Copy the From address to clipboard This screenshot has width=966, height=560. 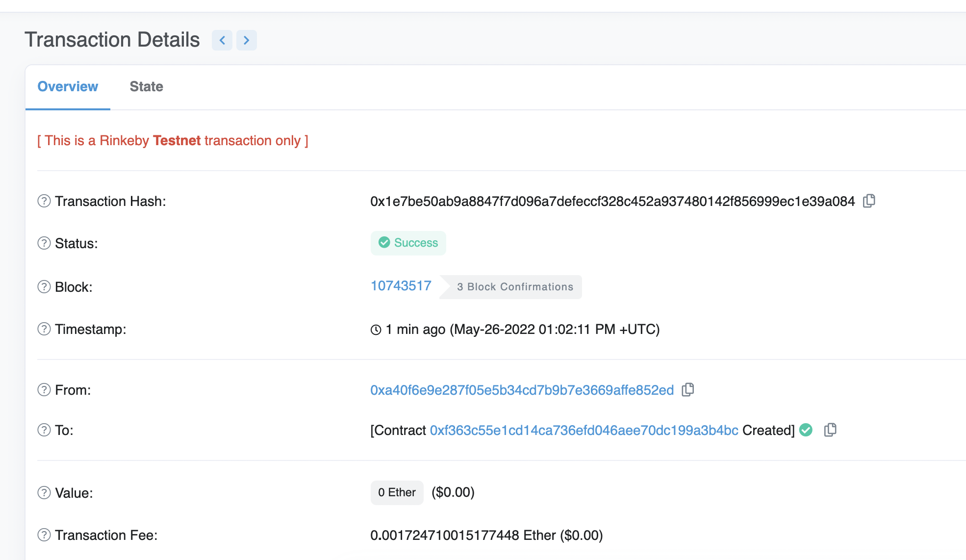(x=688, y=390)
